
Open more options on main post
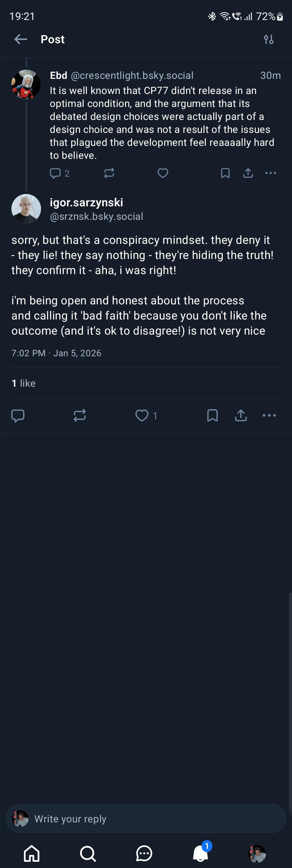(269, 415)
